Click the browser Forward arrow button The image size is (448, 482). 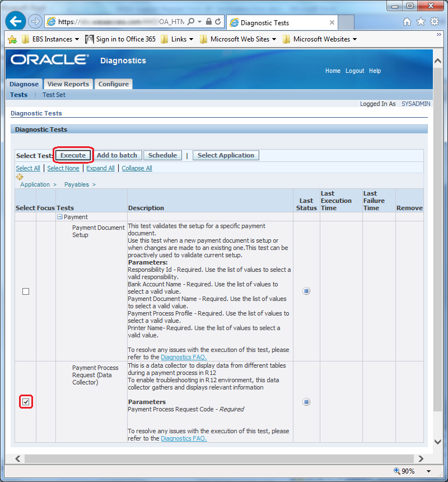35,21
